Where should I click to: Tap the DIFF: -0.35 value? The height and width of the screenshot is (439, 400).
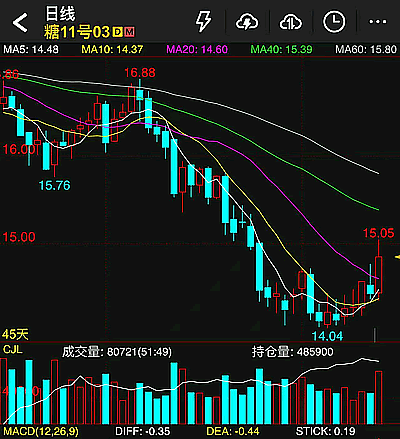coord(143,432)
